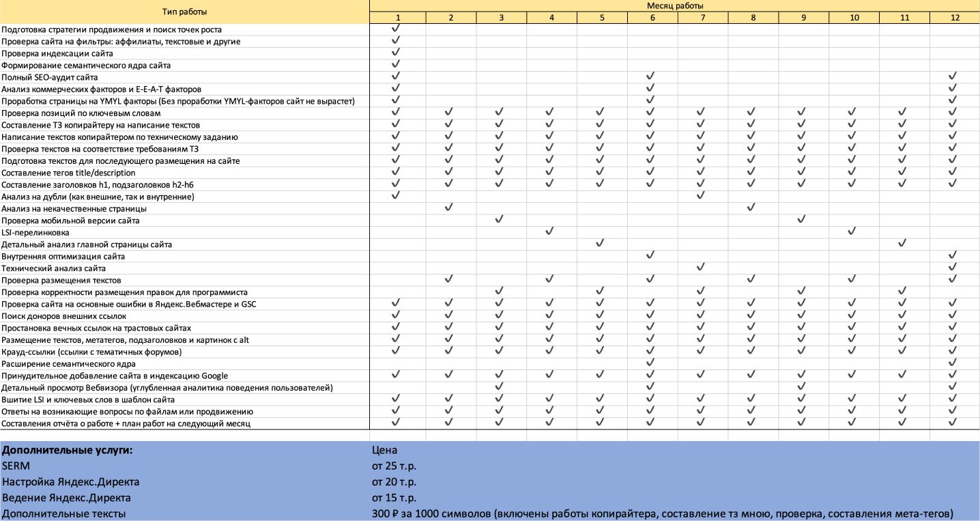Select the 'Цена' column label
This screenshot has width=980, height=521.
click(385, 450)
